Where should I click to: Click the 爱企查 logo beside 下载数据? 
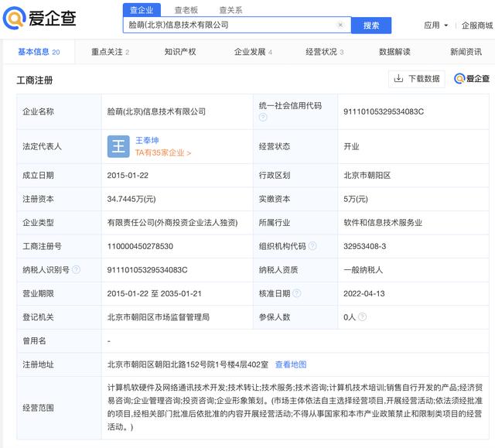click(472, 79)
